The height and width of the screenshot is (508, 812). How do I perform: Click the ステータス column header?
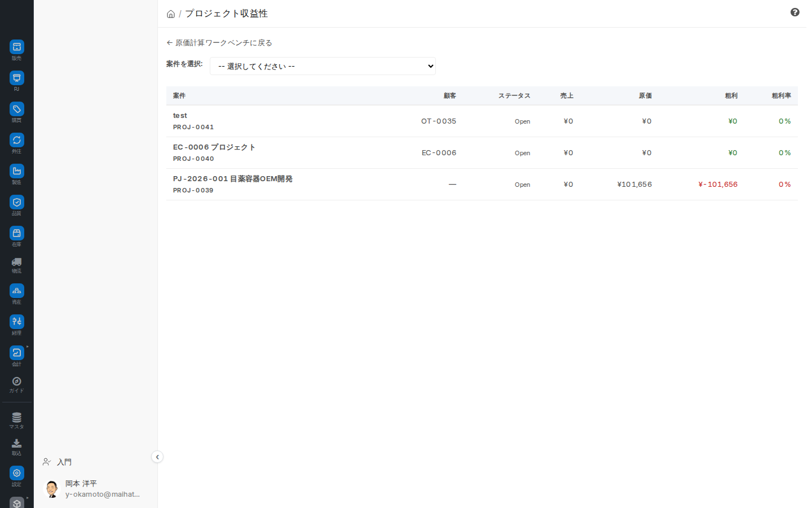pyautogui.click(x=514, y=96)
